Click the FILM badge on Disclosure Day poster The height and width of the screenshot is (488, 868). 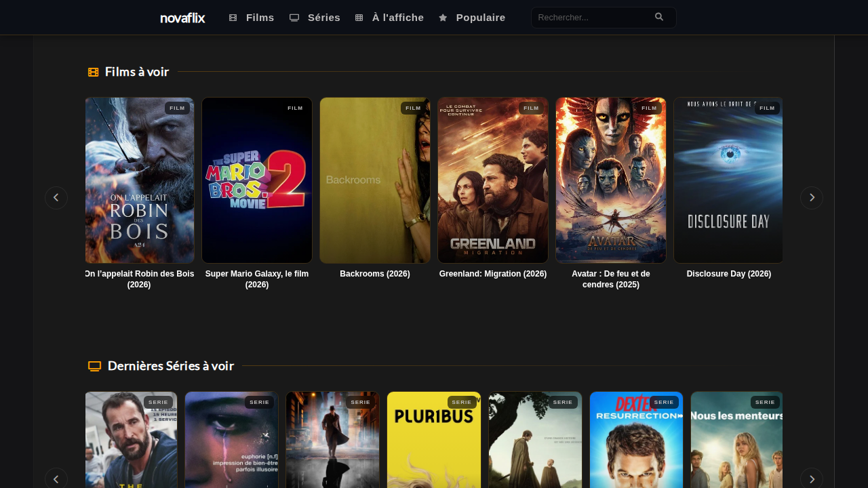point(767,108)
